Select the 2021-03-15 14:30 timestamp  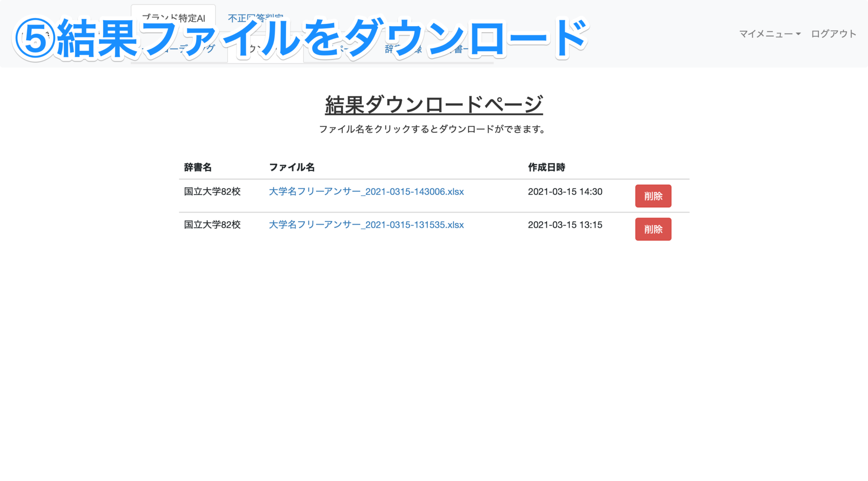click(x=565, y=192)
